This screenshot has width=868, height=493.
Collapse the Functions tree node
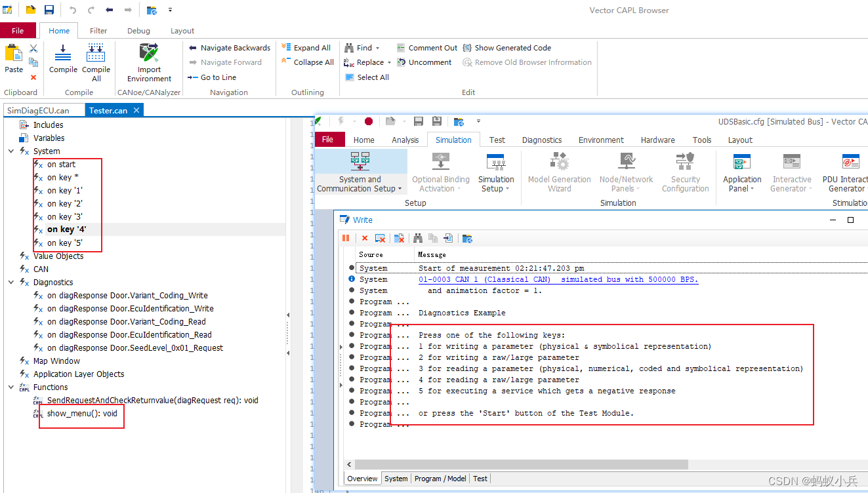11,387
